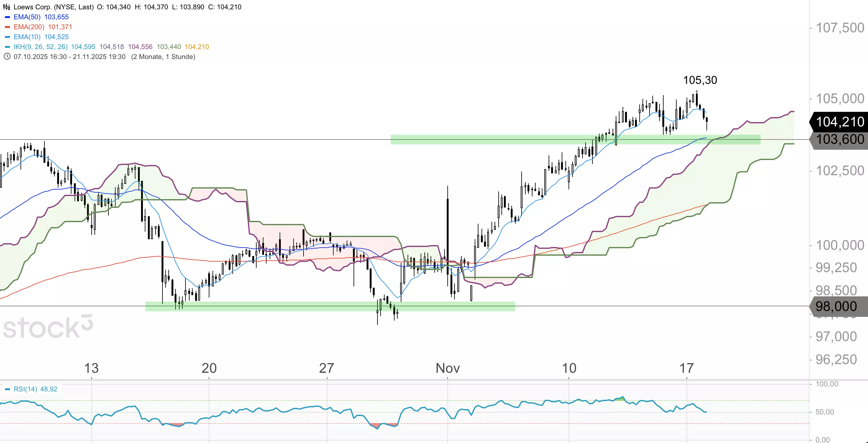Click the current price tag 104,210

[840, 121]
